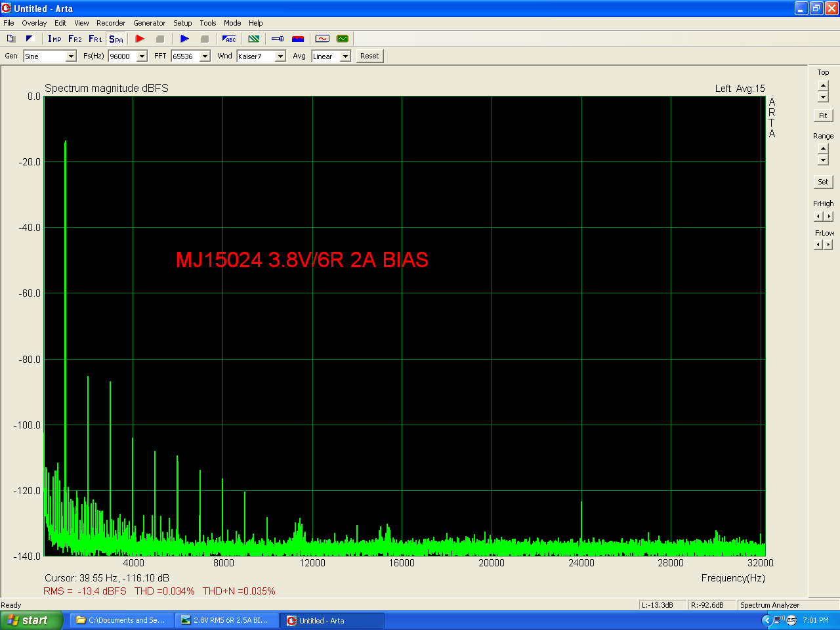Click the green striped toolbar icon
The height and width of the screenshot is (630, 840).
[254, 39]
